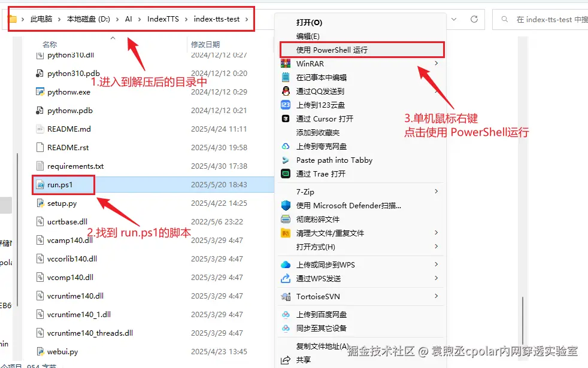588x368 pixels.
Task: Select python310.pdb file name
Action: coord(74,74)
